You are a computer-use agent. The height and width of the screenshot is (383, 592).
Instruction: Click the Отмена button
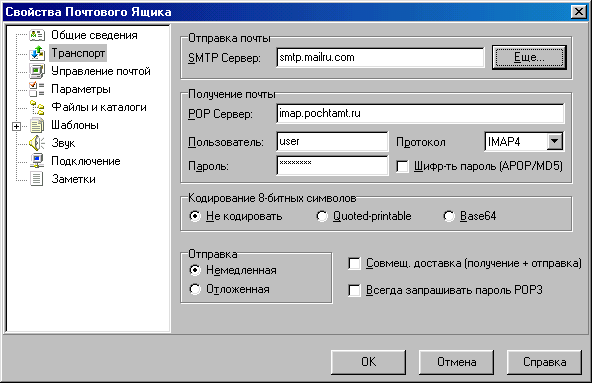[456, 362]
